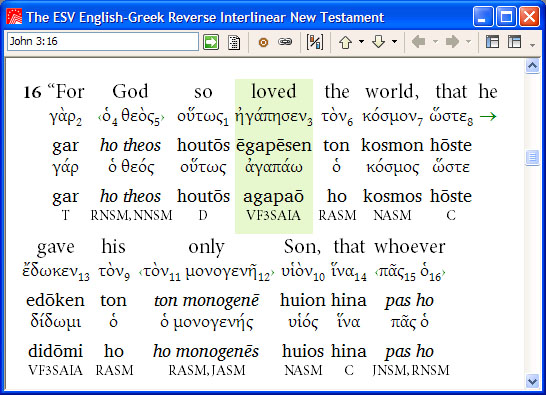Open the toolbar overflow options arrow
Screen dimensions: 546x395
tap(532, 45)
